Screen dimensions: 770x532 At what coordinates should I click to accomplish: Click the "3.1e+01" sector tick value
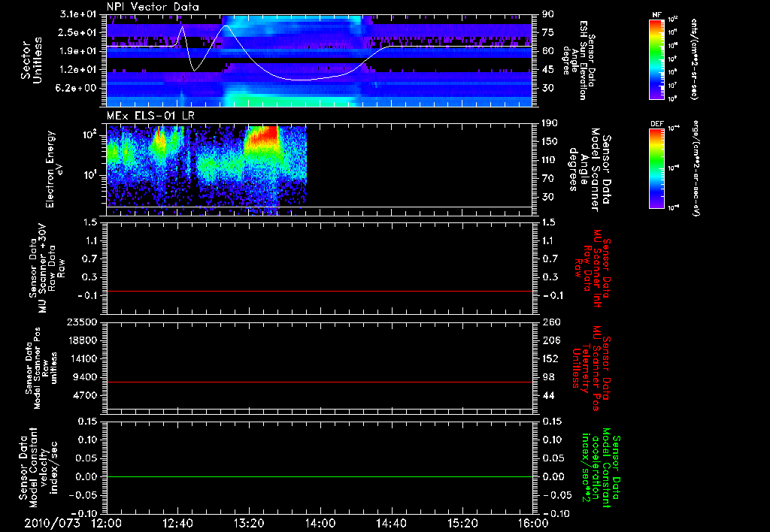[78, 14]
